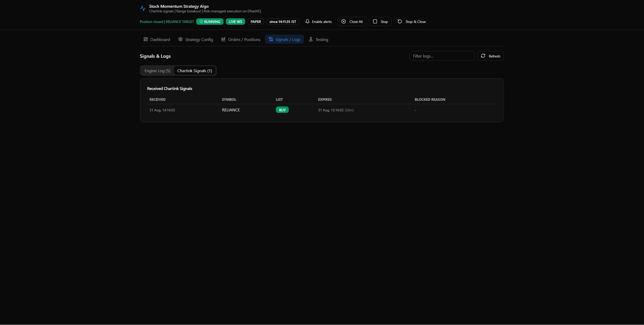Click the BUY badge in RELIANCE row
Image resolution: width=644 pixels, height=325 pixels.
click(282, 110)
